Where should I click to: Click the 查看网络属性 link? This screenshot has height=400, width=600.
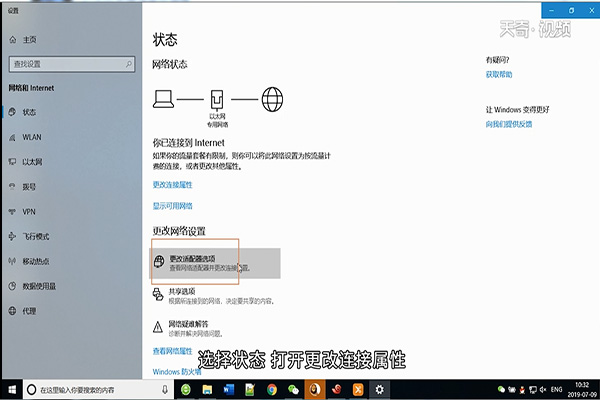pyautogui.click(x=172, y=351)
